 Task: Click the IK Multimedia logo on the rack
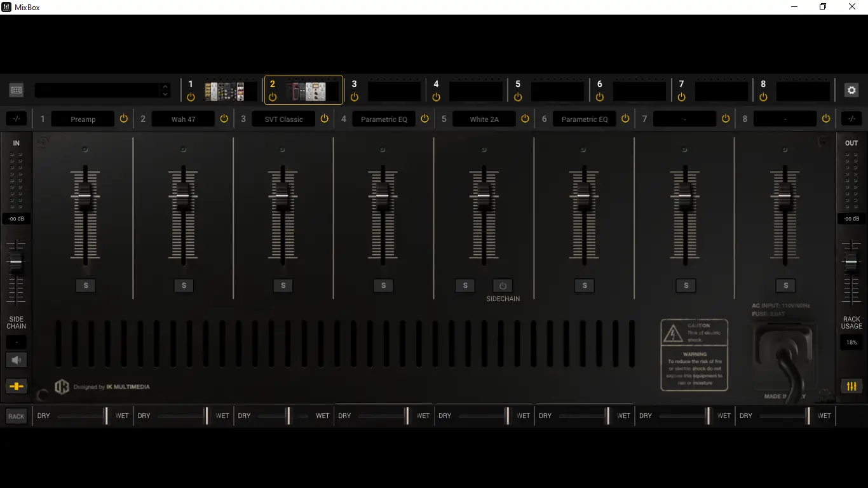tap(62, 386)
